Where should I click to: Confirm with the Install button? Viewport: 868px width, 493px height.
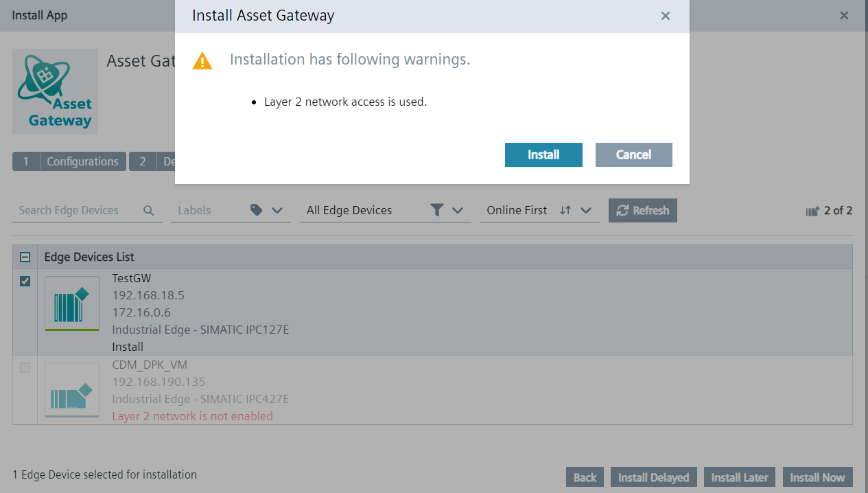click(543, 154)
